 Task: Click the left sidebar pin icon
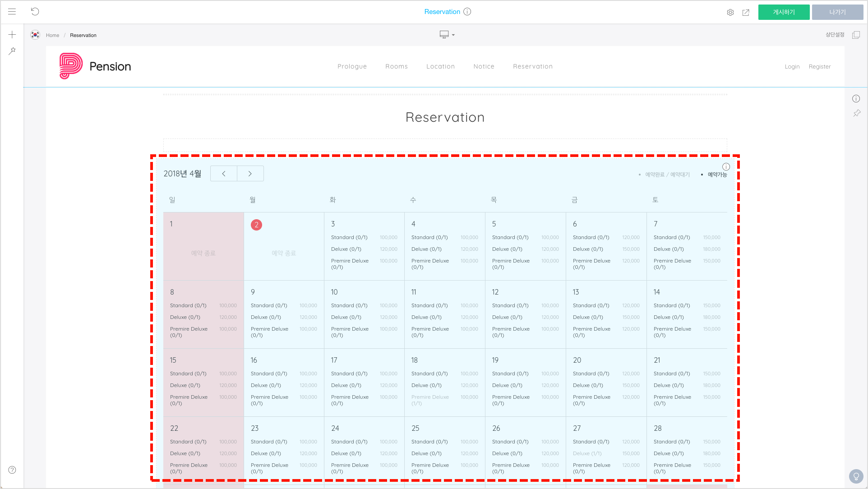[x=12, y=51]
